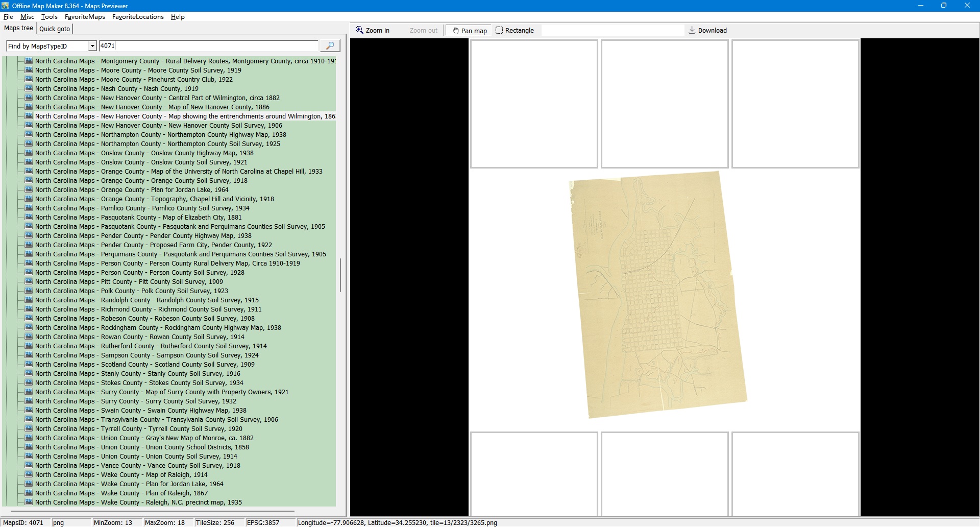
Task: Open the FavoriteMaps menu
Action: pos(85,17)
